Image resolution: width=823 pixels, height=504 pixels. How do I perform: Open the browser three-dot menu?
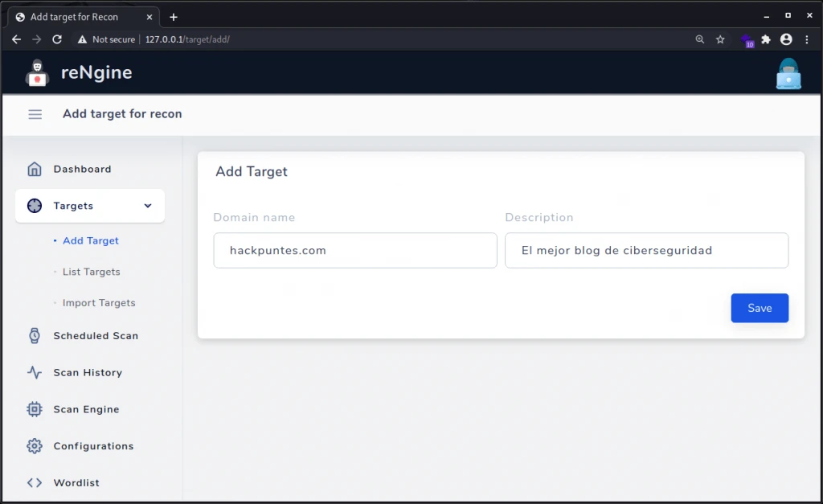807,39
